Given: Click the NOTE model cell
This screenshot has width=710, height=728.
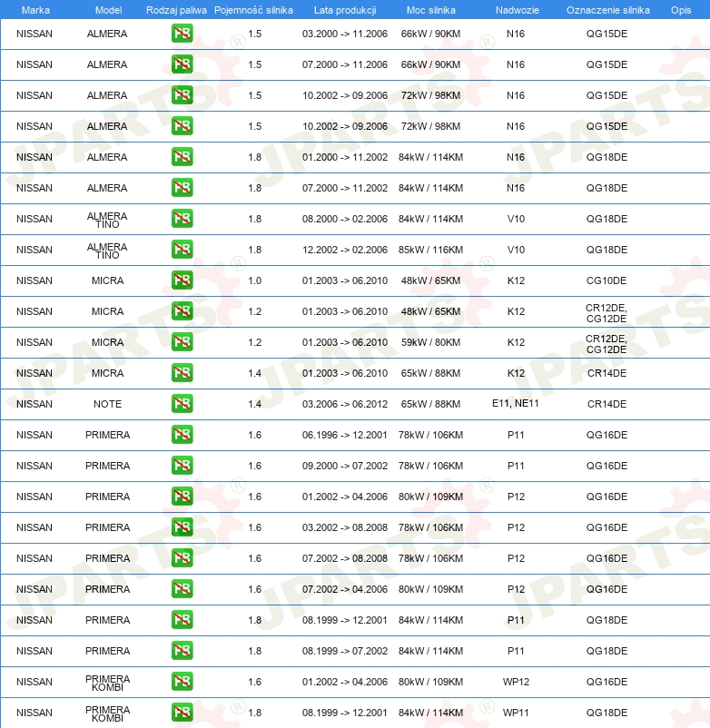Looking at the screenshot, I should (107, 404).
